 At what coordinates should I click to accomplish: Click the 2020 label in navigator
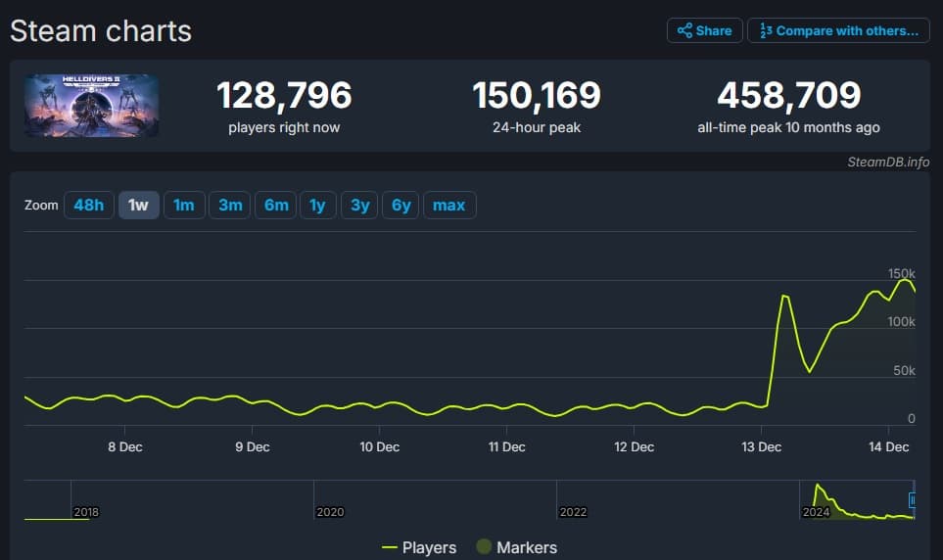[x=330, y=512]
